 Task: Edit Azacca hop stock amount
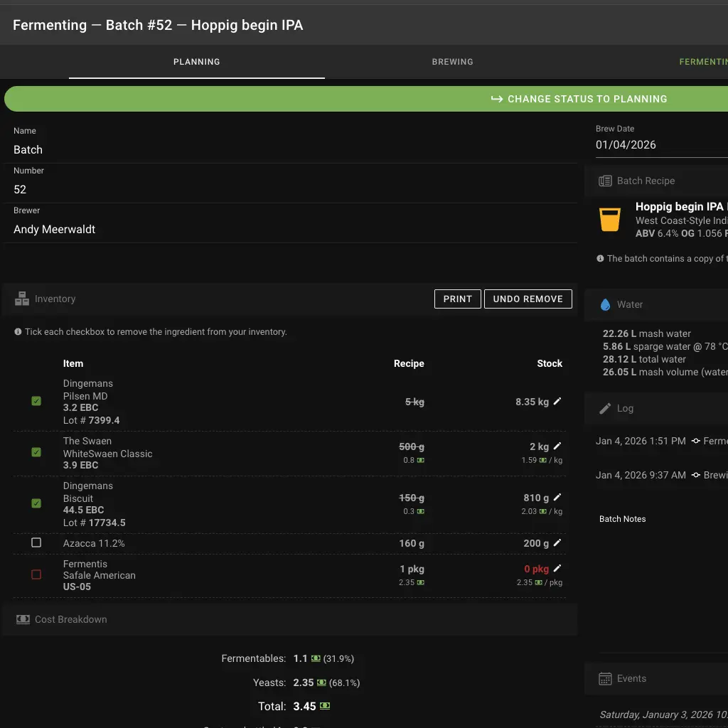click(x=557, y=543)
